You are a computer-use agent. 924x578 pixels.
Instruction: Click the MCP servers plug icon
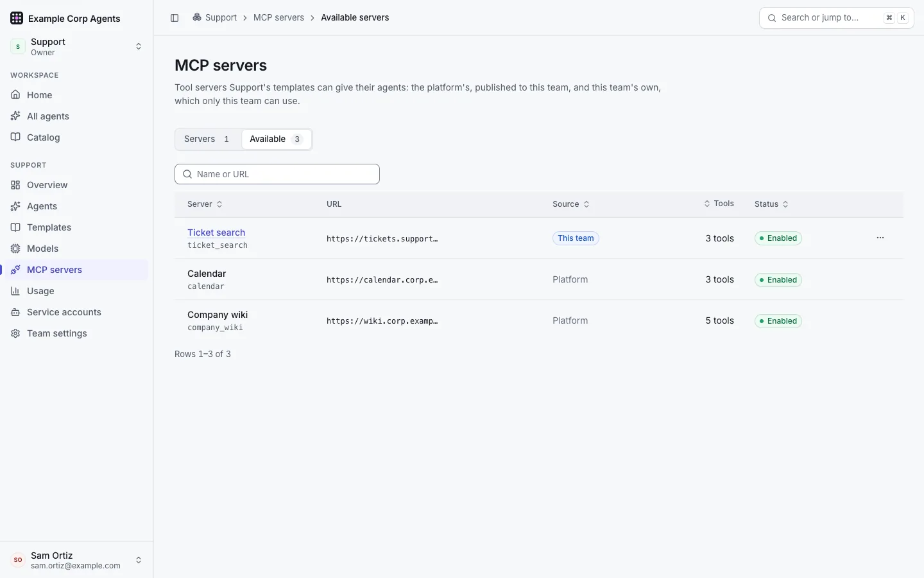[15, 270]
